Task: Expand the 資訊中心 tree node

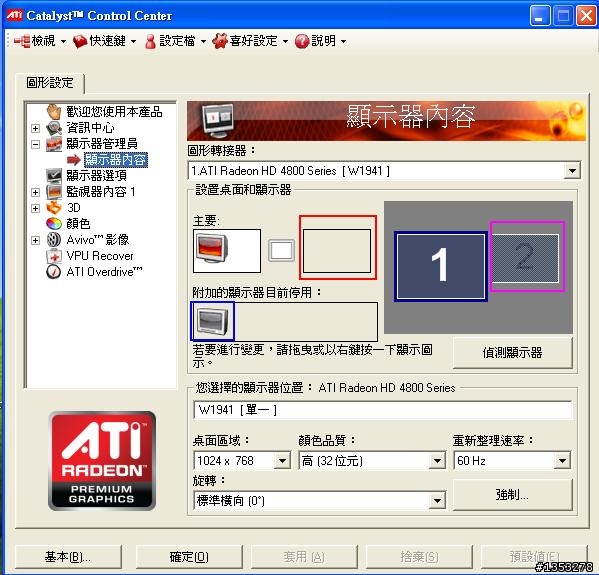Action: 36,128
